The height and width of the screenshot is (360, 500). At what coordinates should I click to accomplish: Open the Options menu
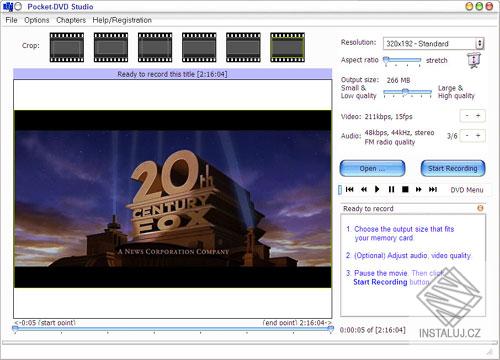(37, 20)
